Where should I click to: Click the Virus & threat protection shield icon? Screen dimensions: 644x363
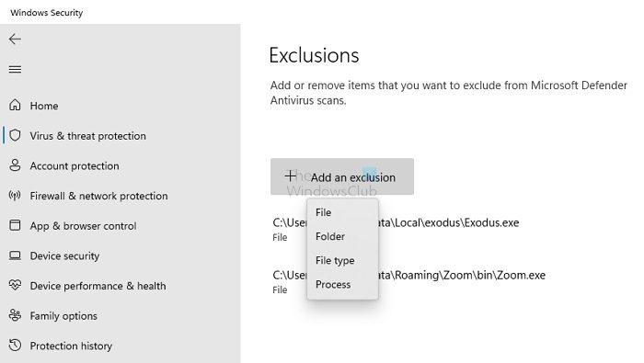[x=15, y=135]
